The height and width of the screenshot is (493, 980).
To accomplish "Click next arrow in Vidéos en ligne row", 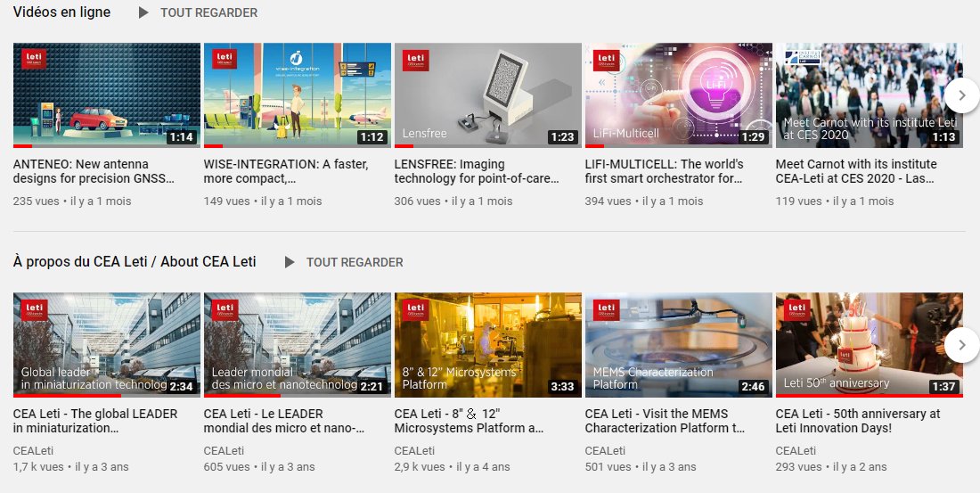I will [x=962, y=95].
